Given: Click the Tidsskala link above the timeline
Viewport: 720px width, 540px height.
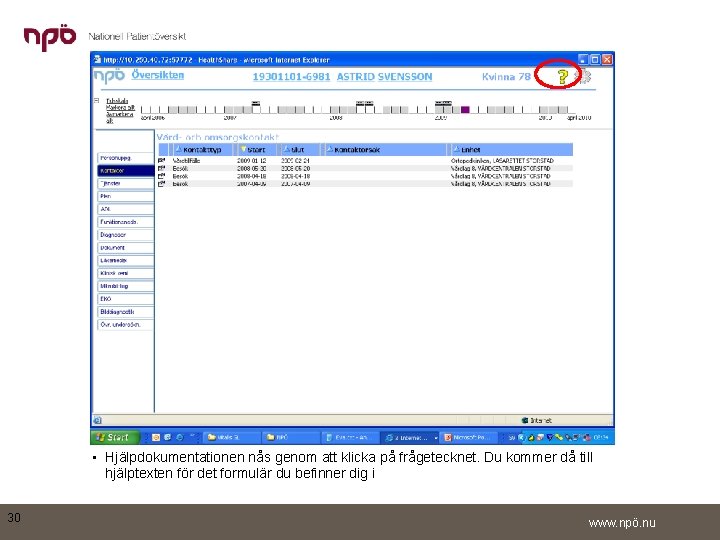Looking at the screenshot, I should click(x=117, y=101).
